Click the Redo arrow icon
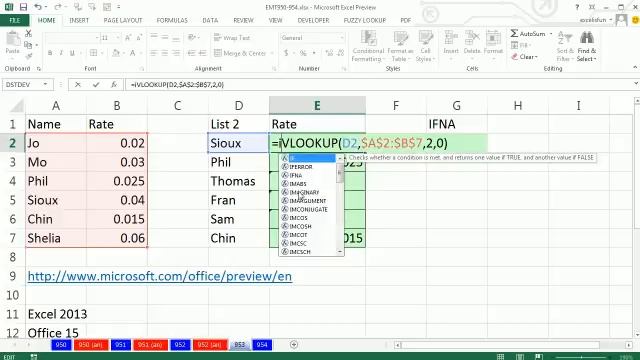Viewport: 640px width, 360px height. coord(57,7)
